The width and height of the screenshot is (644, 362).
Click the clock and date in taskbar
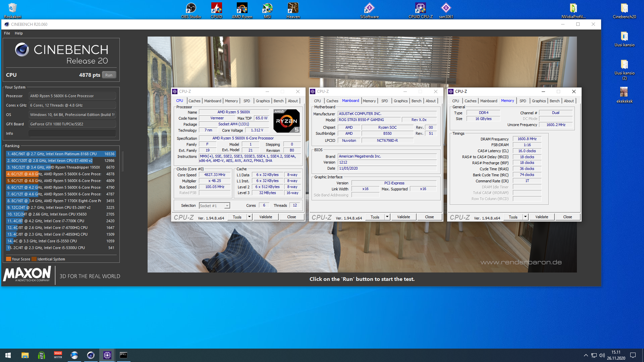(x=616, y=355)
